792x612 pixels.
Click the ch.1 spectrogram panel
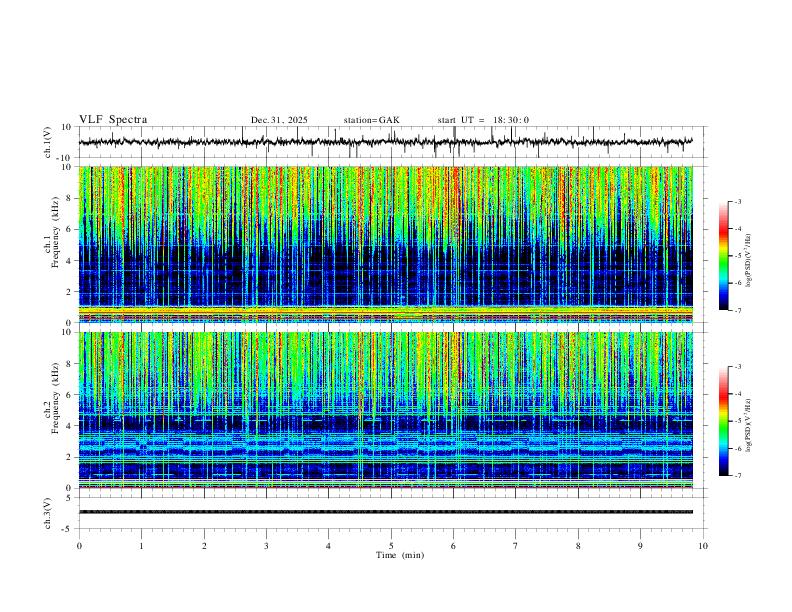(386, 244)
